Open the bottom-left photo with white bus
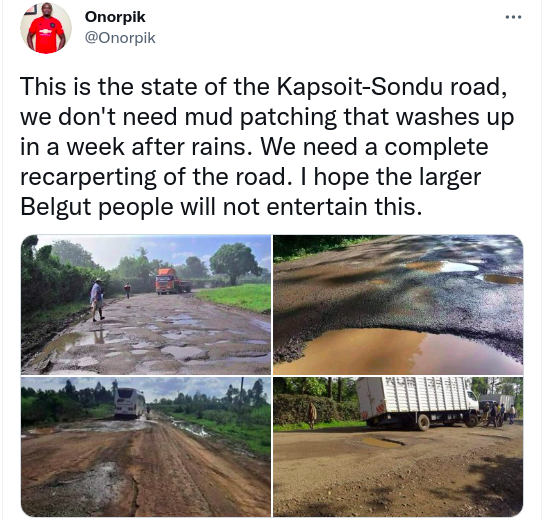The width and height of the screenshot is (542, 520). 146,446
